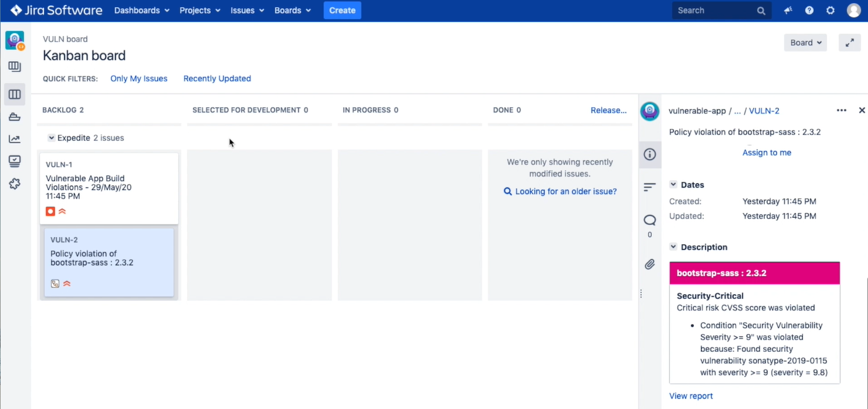Select the VULN-2 issue card
Image resolution: width=868 pixels, height=409 pixels.
tap(109, 262)
